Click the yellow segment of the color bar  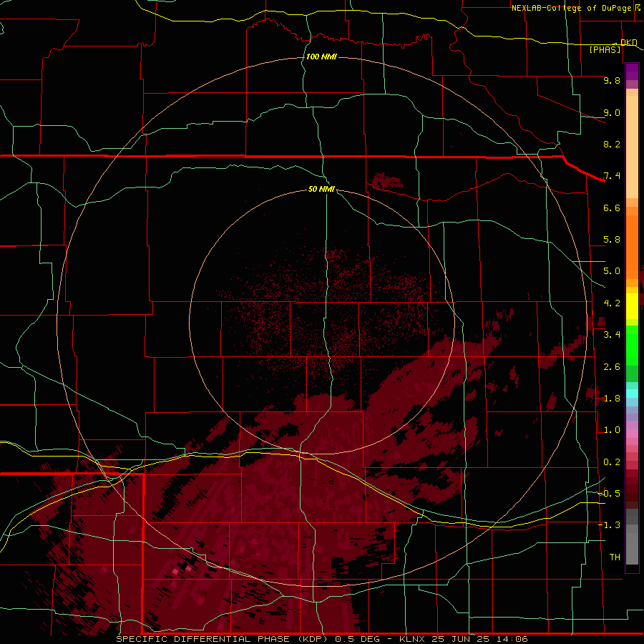[632, 306]
